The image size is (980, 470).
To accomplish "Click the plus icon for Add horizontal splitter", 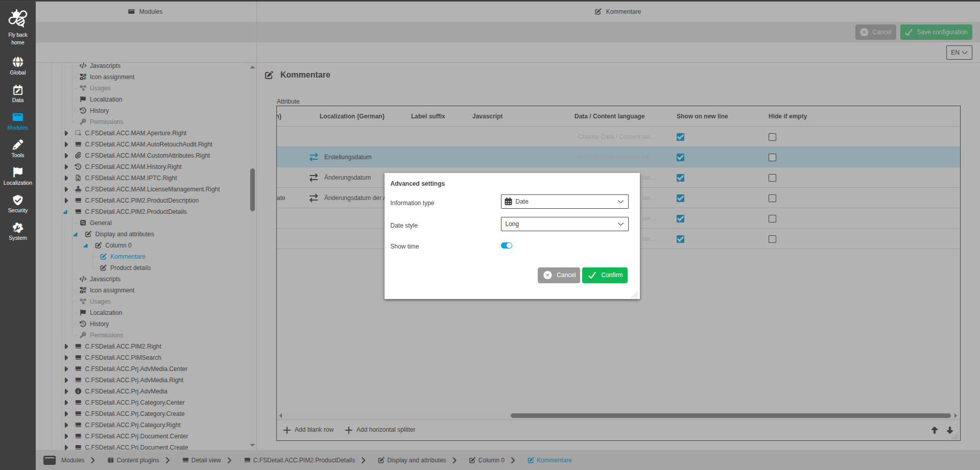I will (x=349, y=430).
